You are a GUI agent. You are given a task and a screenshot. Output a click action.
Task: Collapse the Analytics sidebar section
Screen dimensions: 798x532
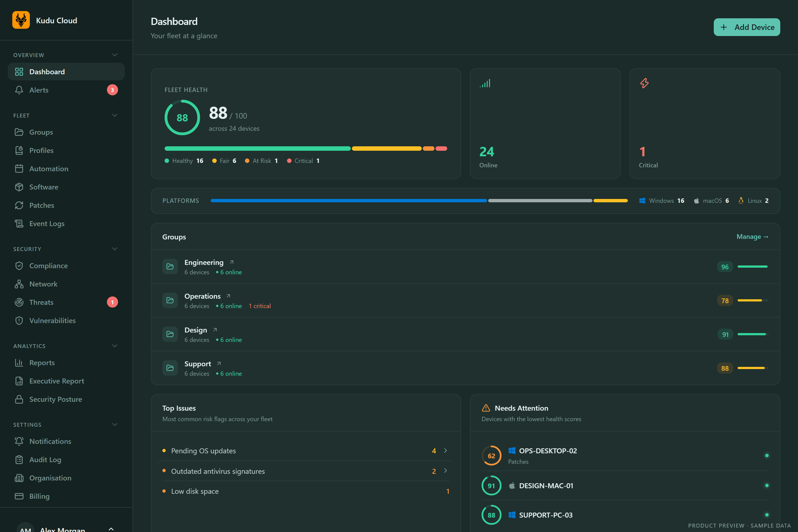(x=115, y=346)
